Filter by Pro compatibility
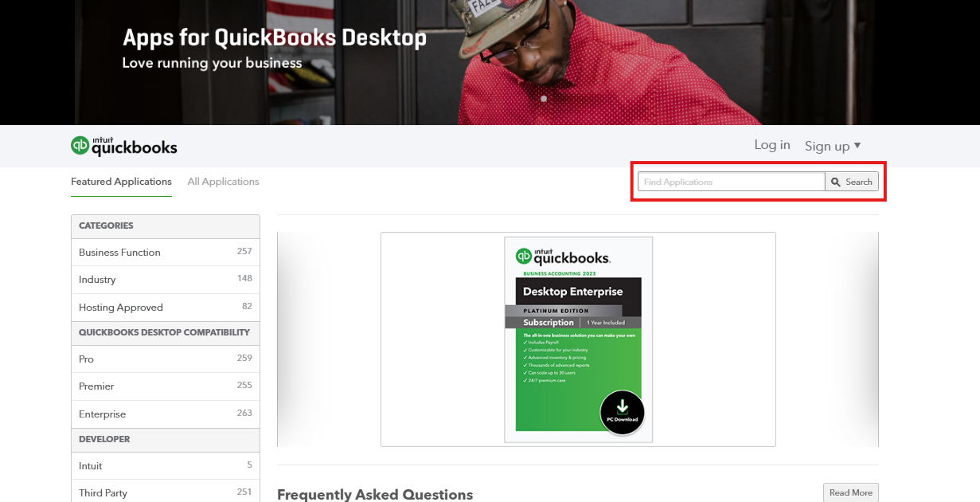The height and width of the screenshot is (502, 980). point(166,359)
